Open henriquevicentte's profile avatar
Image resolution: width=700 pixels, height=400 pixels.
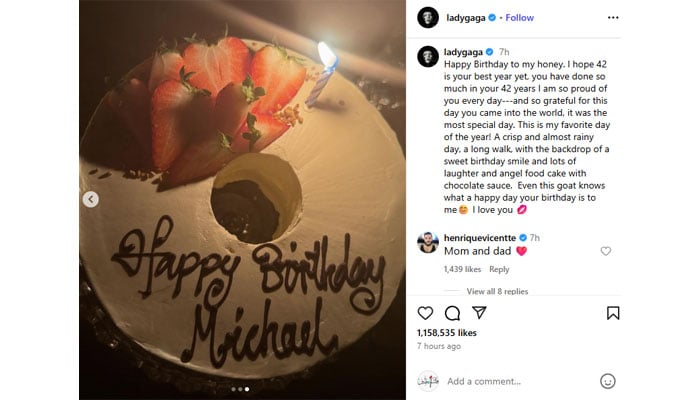point(427,242)
